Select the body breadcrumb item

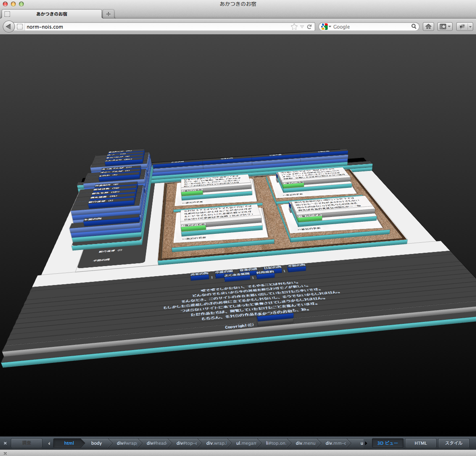tap(96, 443)
